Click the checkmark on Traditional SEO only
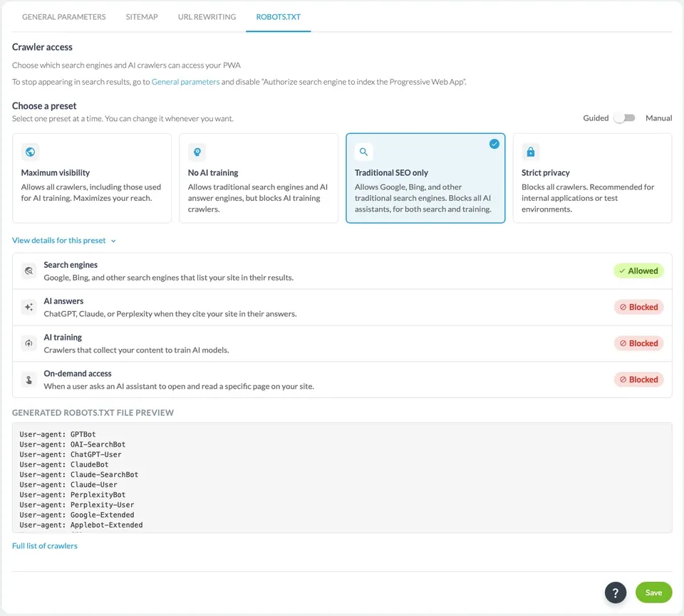This screenshot has height=616, width=684. pos(494,144)
